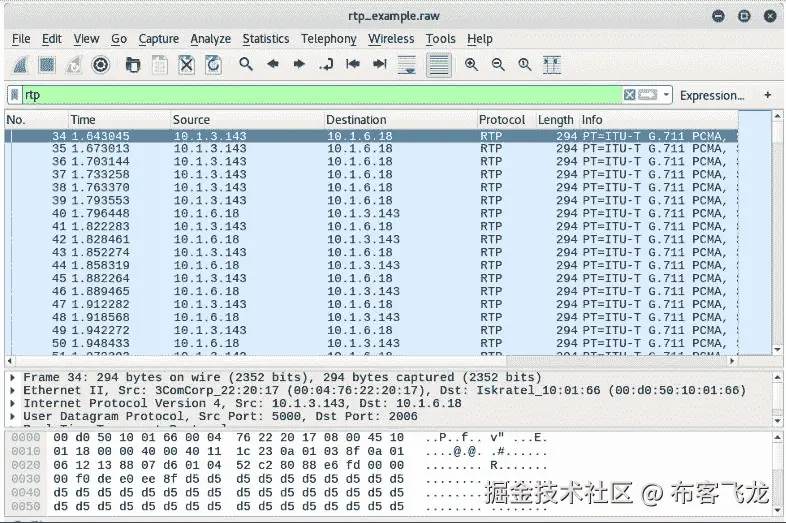
Task: Open a capture file
Action: 132,65
